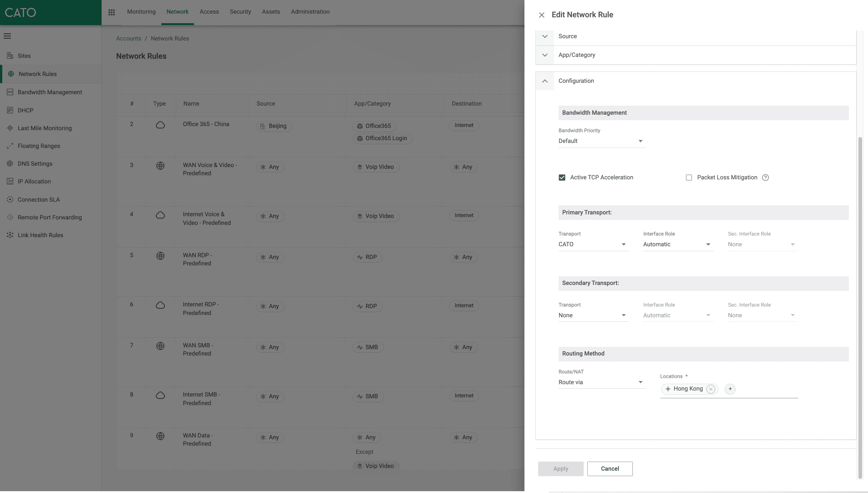Click the IP Allocation icon
Screen dimensions: 868x493
coord(10,181)
